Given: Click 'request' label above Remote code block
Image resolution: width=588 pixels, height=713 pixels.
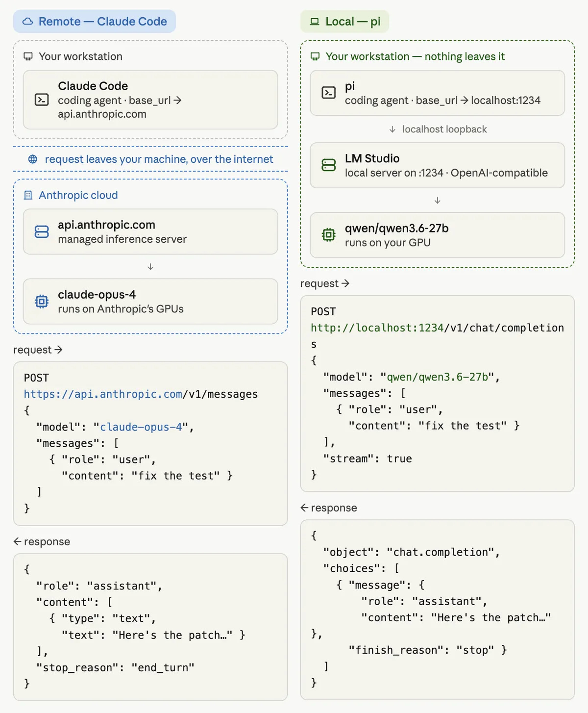Looking at the screenshot, I should (38, 350).
